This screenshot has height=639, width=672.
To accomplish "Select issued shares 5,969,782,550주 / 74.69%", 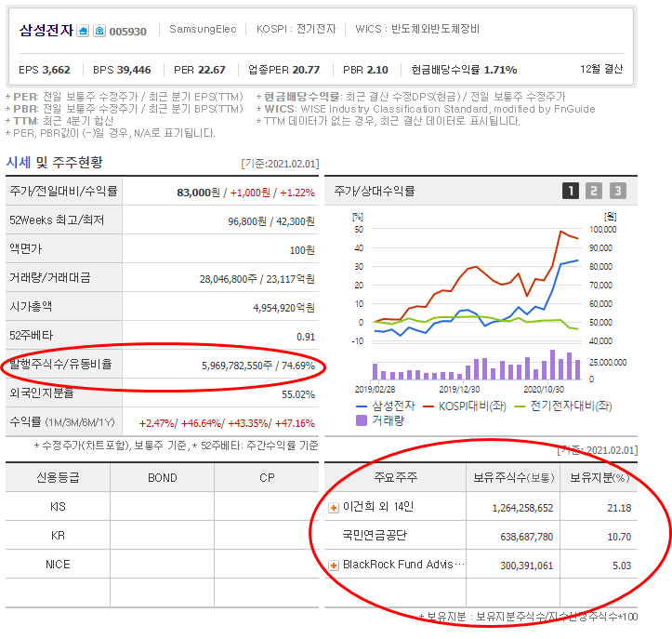I will pyautogui.click(x=258, y=366).
